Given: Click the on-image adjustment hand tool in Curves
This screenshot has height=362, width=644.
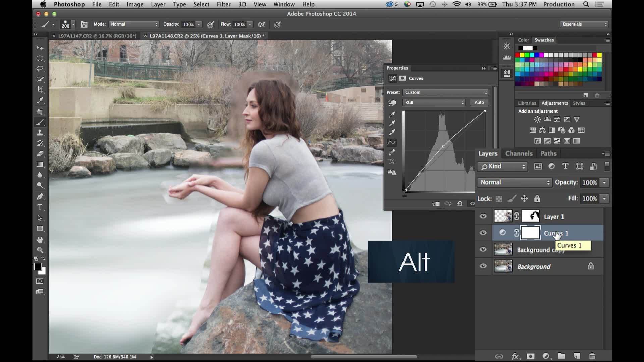Looking at the screenshot, I should tap(392, 103).
